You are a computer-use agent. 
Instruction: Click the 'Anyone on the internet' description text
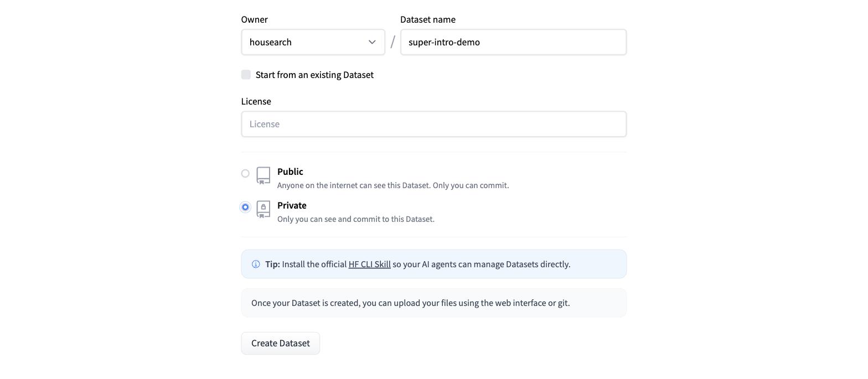[393, 185]
